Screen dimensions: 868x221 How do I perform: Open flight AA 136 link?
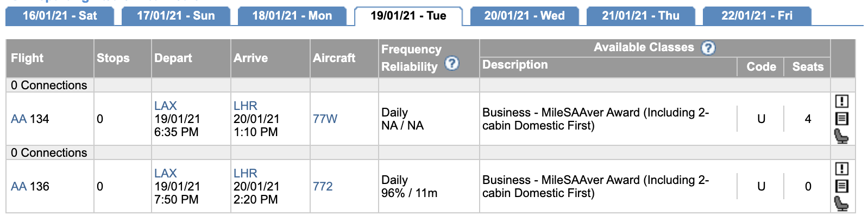tap(30, 186)
